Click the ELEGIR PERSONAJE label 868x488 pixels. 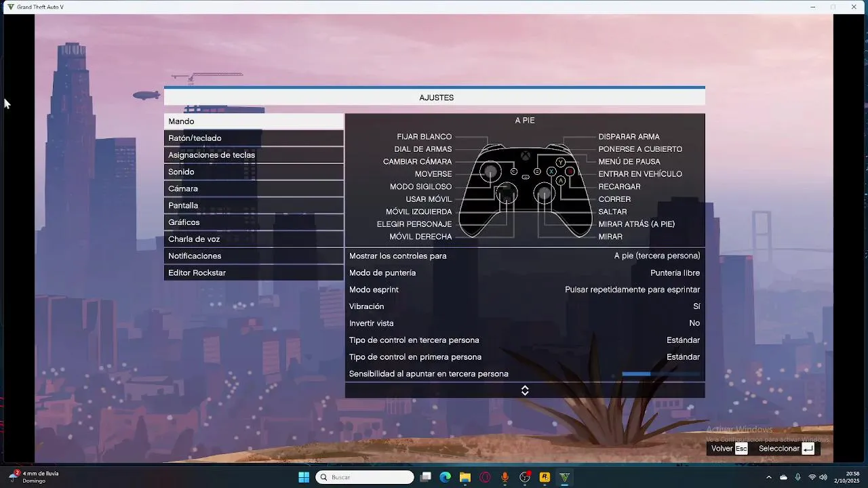[414, 224]
